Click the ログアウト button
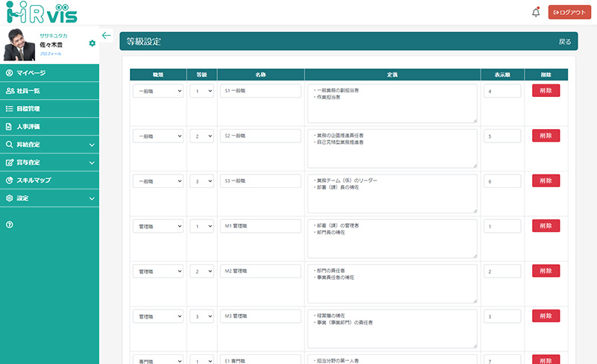This screenshot has height=364, width=597. pyautogui.click(x=569, y=12)
